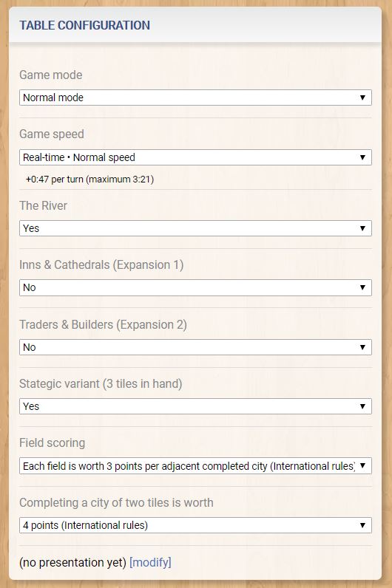
Task: Open Inns & Cathedrals expansion dropdown
Action: click(195, 287)
